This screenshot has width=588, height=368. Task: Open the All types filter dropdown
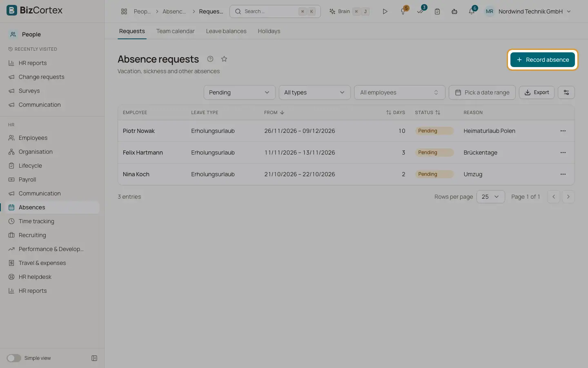pos(314,92)
